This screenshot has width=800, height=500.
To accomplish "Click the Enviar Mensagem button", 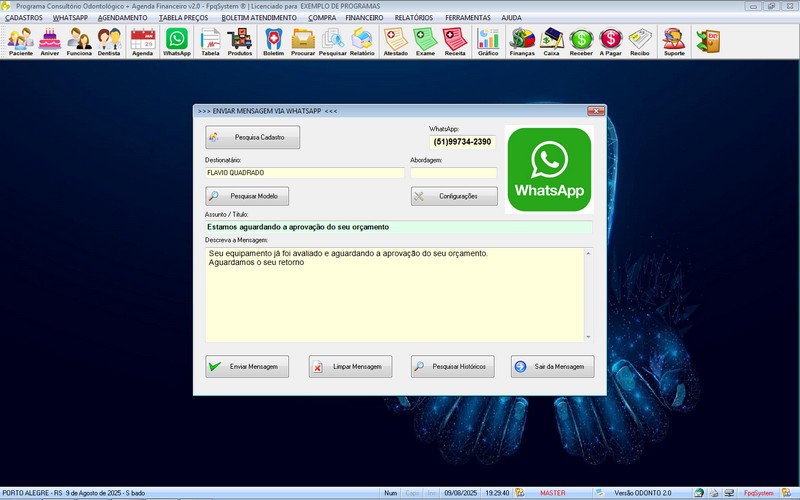I will (x=247, y=367).
